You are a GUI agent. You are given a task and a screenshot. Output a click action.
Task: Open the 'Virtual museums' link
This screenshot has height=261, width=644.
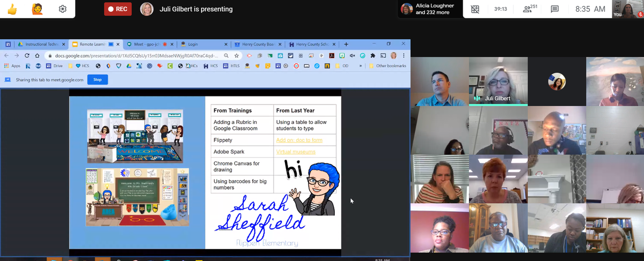tap(296, 152)
